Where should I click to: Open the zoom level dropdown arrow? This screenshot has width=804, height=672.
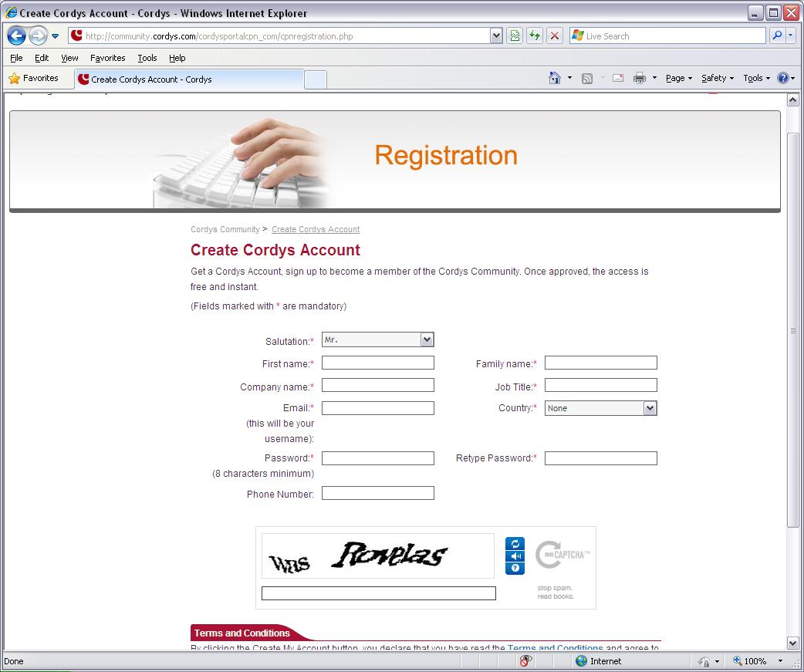pos(780,660)
